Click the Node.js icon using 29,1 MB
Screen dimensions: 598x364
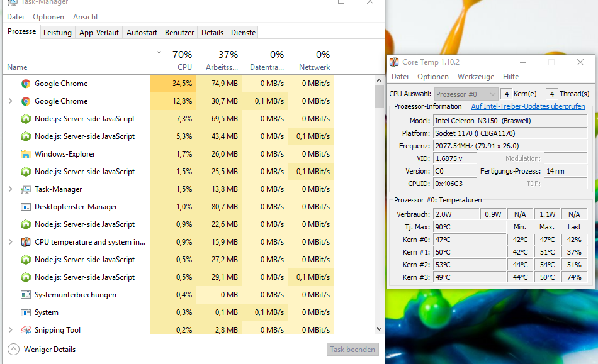click(26, 277)
